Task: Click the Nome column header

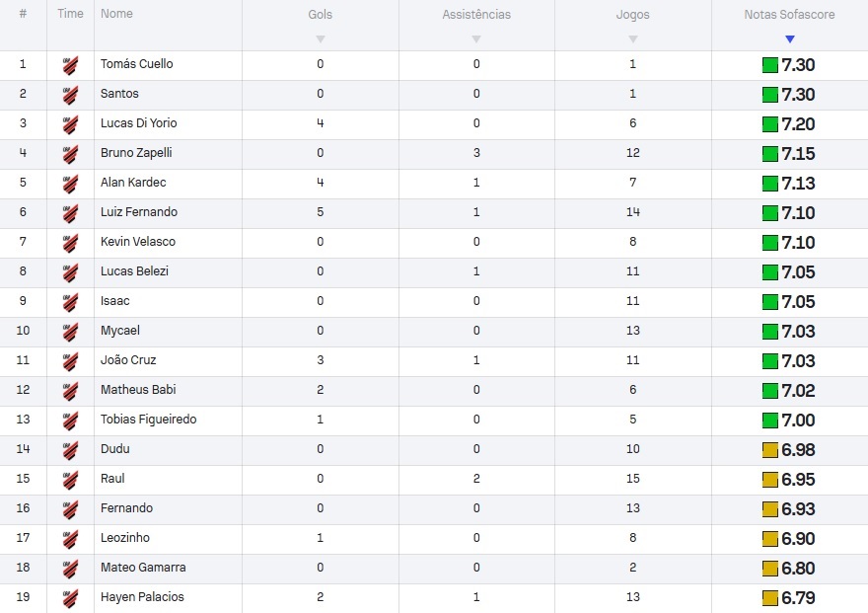Action: 116,14
